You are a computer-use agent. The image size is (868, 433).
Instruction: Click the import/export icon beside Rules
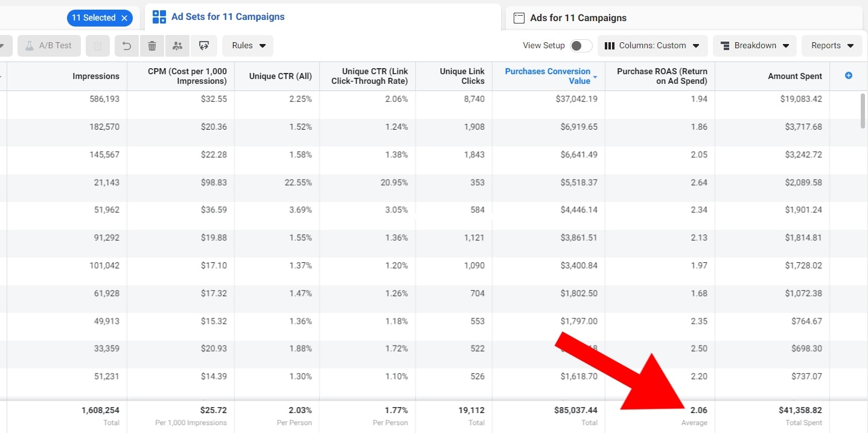coord(203,46)
